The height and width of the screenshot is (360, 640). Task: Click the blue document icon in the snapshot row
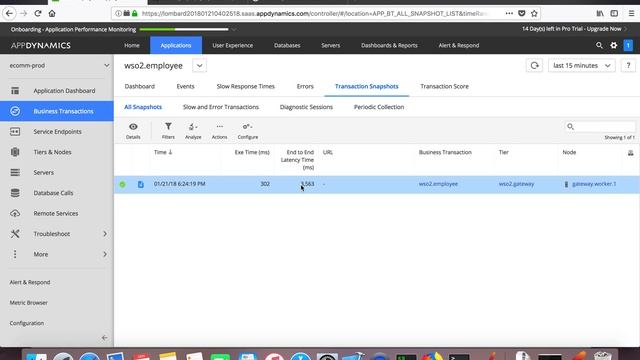click(141, 184)
